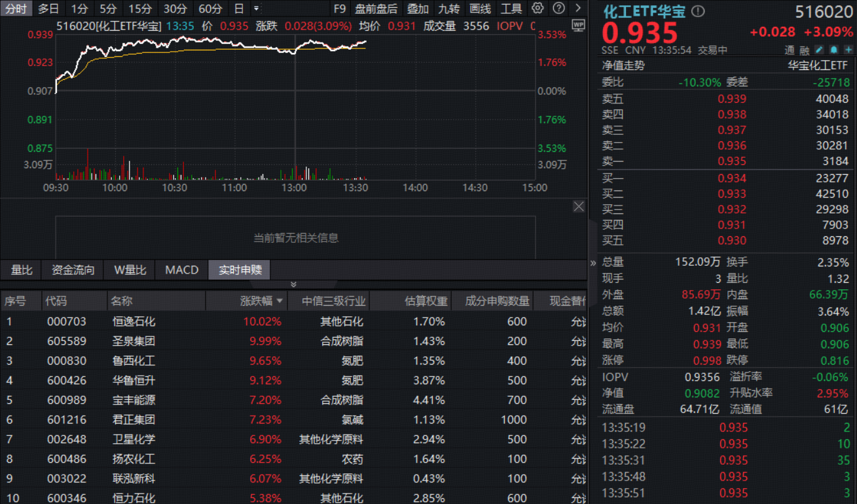The width and height of the screenshot is (857, 504).
Task: Switch to the 实时申赎 tab
Action: (x=239, y=270)
